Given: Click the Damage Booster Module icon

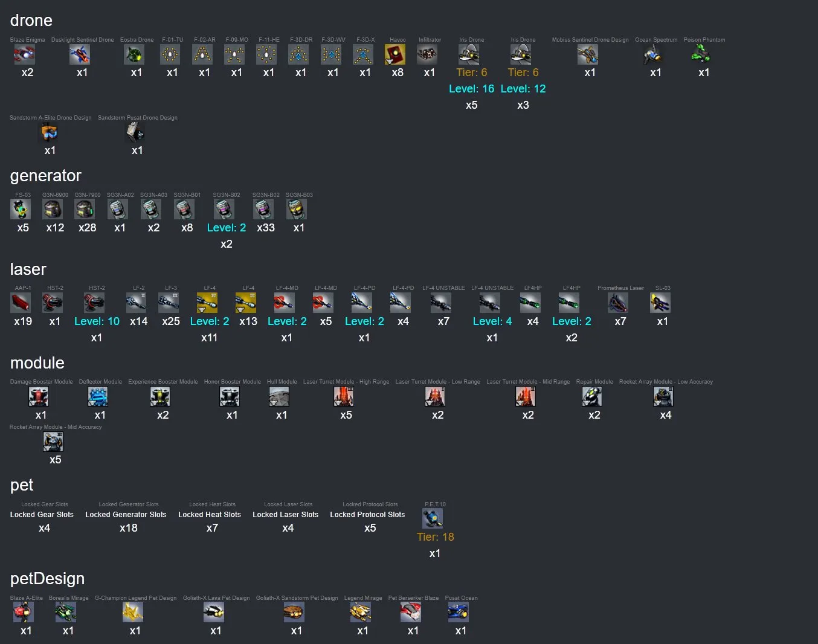Looking at the screenshot, I should pyautogui.click(x=39, y=397).
